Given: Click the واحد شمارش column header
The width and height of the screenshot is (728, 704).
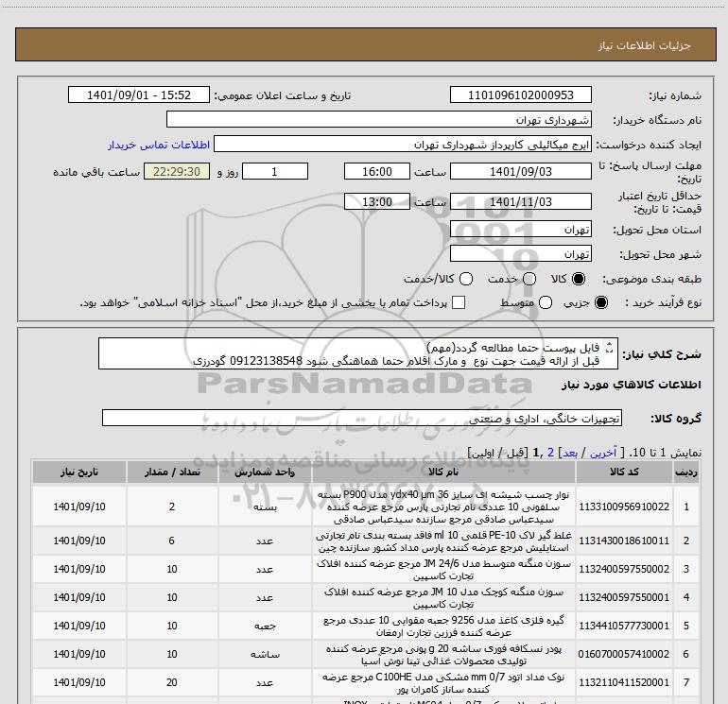Looking at the screenshot, I should point(265,472).
